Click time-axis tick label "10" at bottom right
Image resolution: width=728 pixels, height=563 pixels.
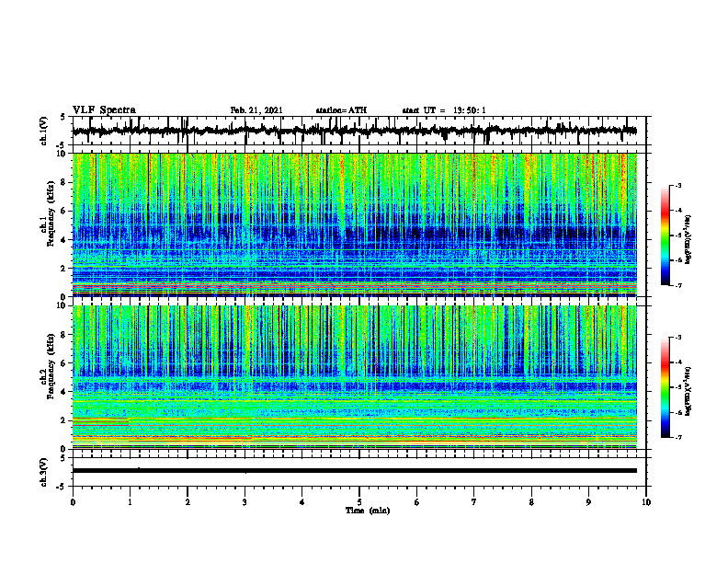coord(646,502)
